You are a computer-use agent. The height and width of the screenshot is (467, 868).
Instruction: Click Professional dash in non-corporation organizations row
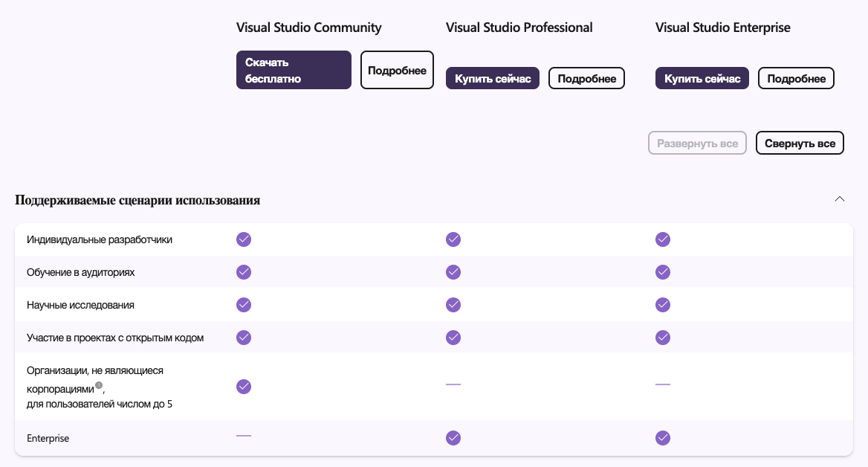[453, 384]
